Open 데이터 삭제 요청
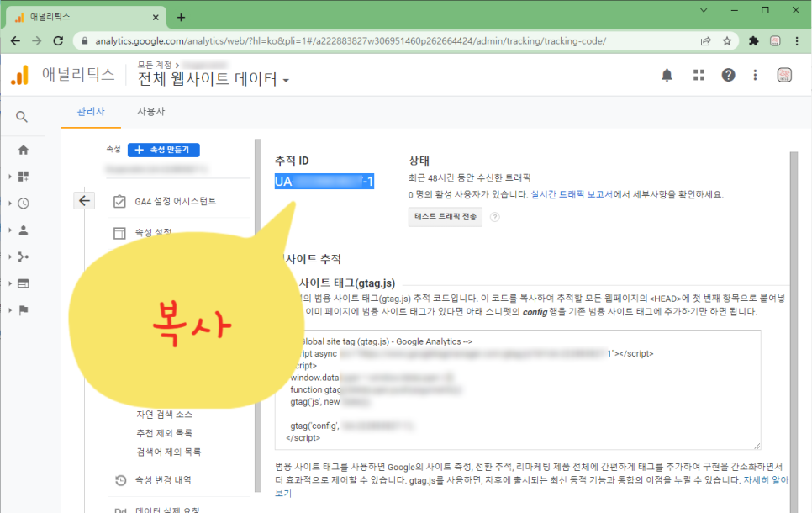 [x=166, y=510]
